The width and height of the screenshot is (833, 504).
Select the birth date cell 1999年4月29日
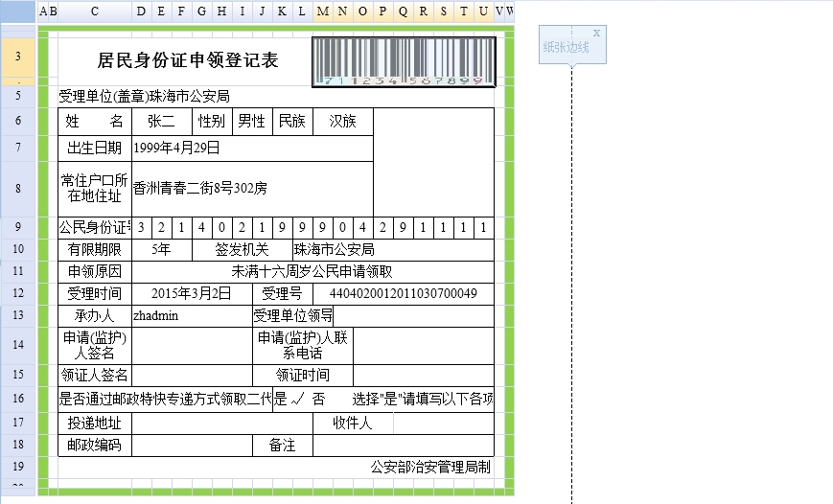(252, 149)
